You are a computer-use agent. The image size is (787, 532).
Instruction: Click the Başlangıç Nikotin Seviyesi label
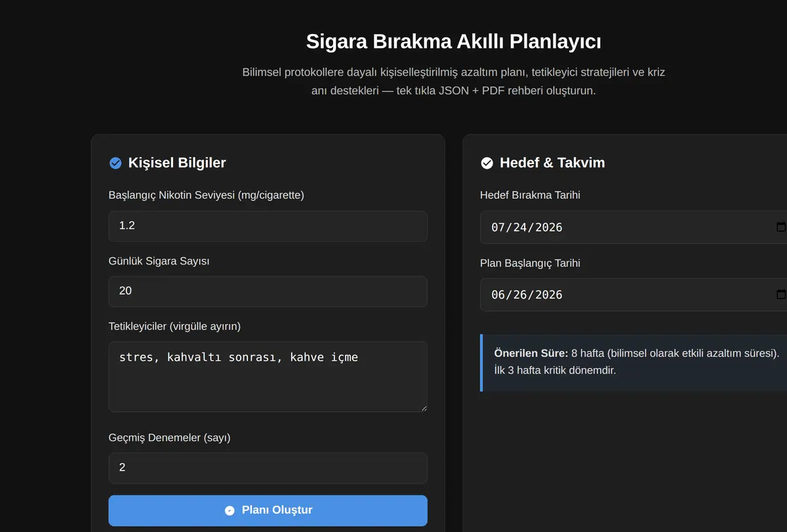pos(207,195)
